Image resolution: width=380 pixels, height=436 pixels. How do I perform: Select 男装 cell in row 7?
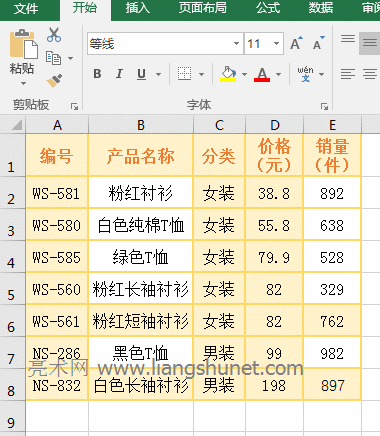pos(219,353)
